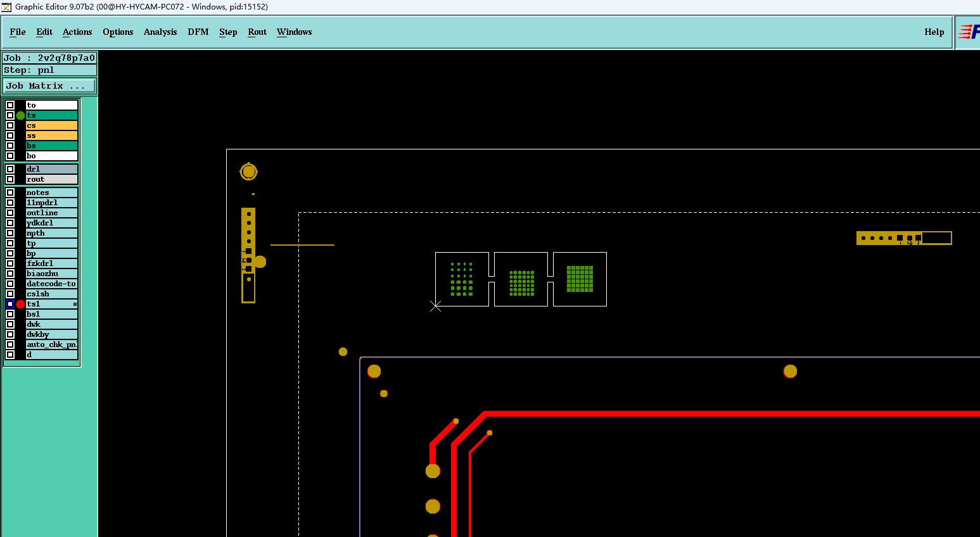Select the cs layer name
Screen dimensions: 980x537
pyautogui.click(x=51, y=125)
